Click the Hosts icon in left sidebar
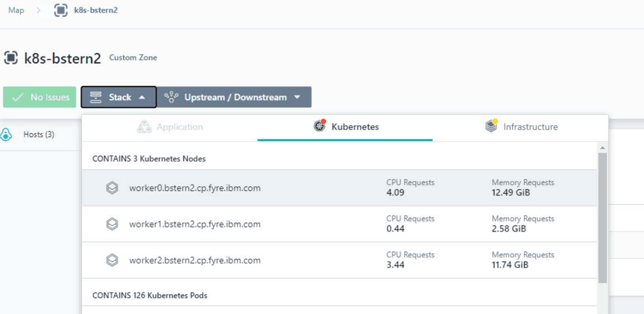The width and height of the screenshot is (644, 314). 6,135
